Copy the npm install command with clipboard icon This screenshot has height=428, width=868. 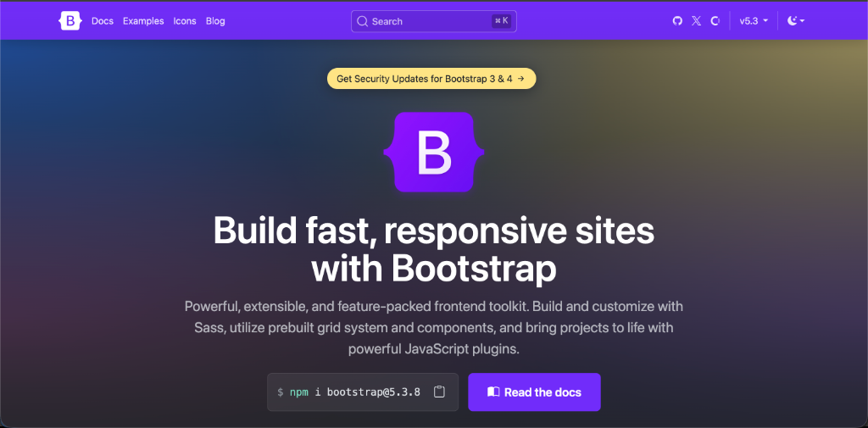pos(439,392)
